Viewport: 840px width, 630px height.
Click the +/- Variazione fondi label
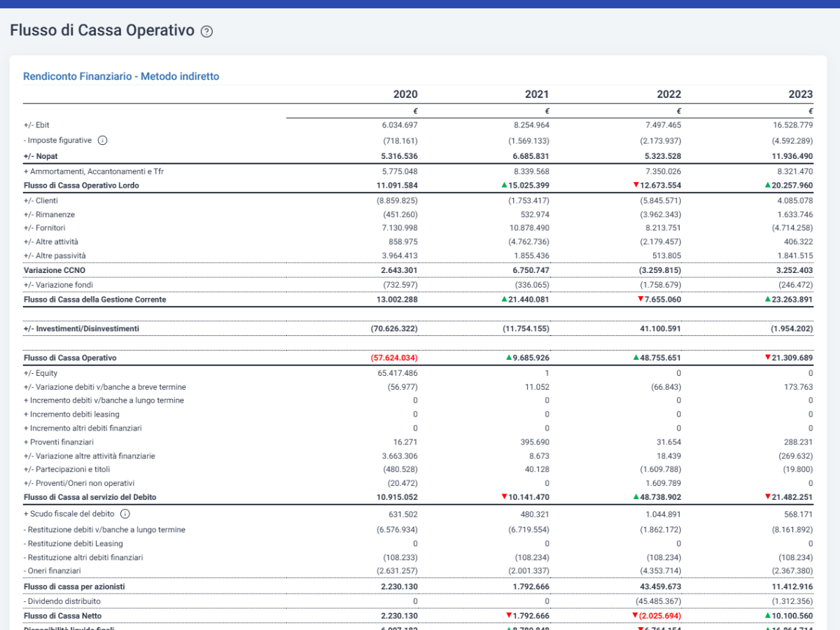[57, 285]
